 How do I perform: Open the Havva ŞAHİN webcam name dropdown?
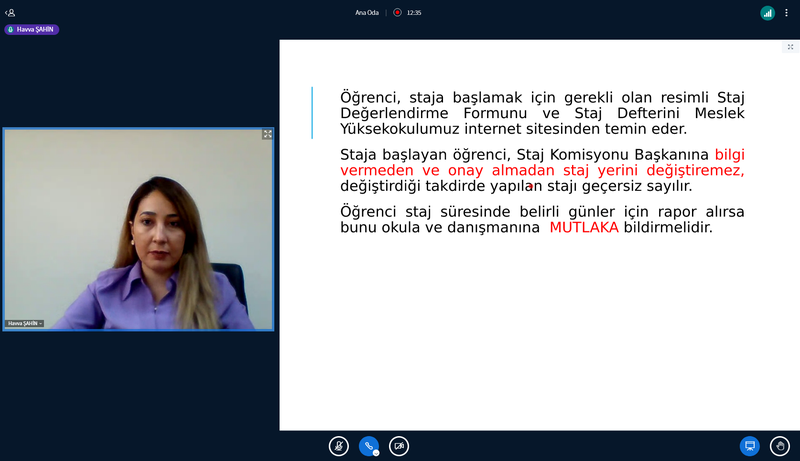[x=25, y=324]
